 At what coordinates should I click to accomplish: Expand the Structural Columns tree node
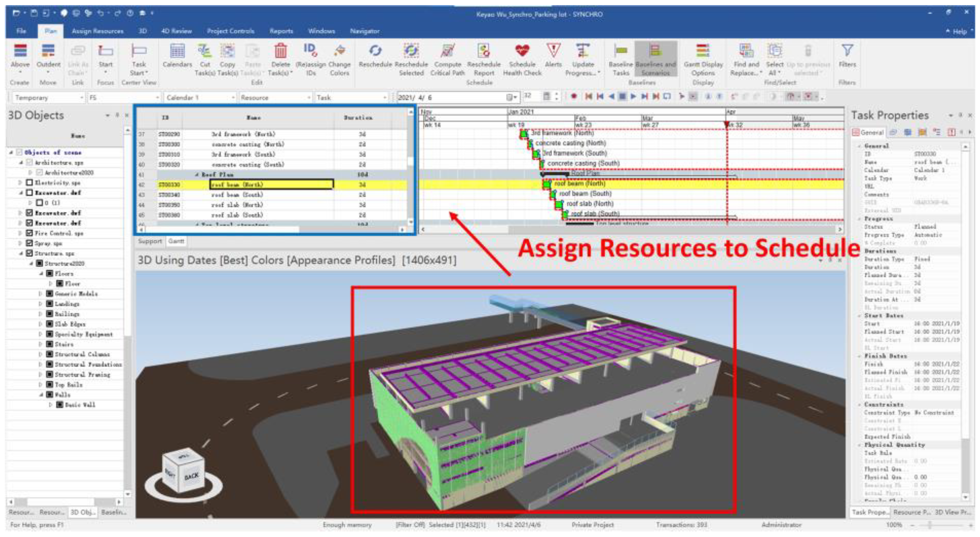click(x=40, y=354)
